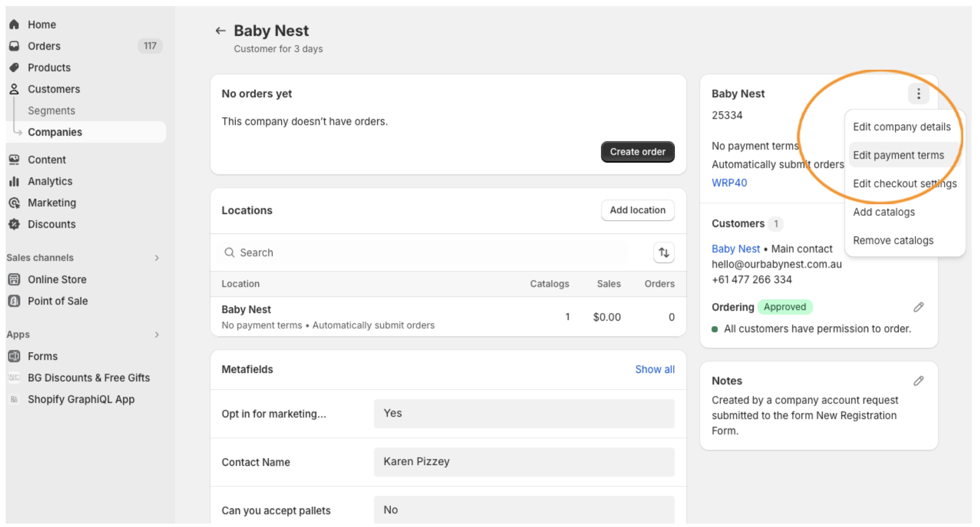The image size is (980, 527).
Task: Click the Discounts badge icon
Action: tap(14, 224)
